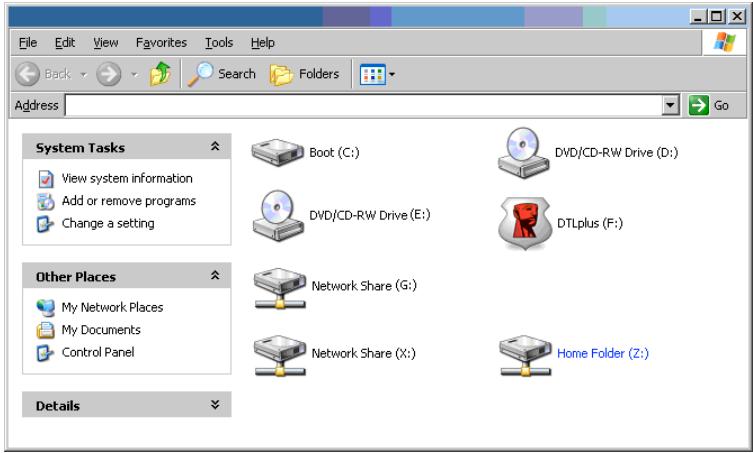Open the Home Folder (Z:) network drive icon
The height and width of the screenshot is (453, 753).
(x=525, y=355)
